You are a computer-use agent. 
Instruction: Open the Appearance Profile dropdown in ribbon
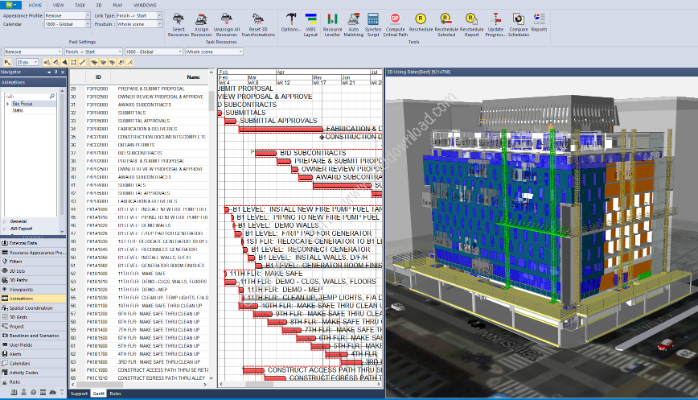coord(67,16)
